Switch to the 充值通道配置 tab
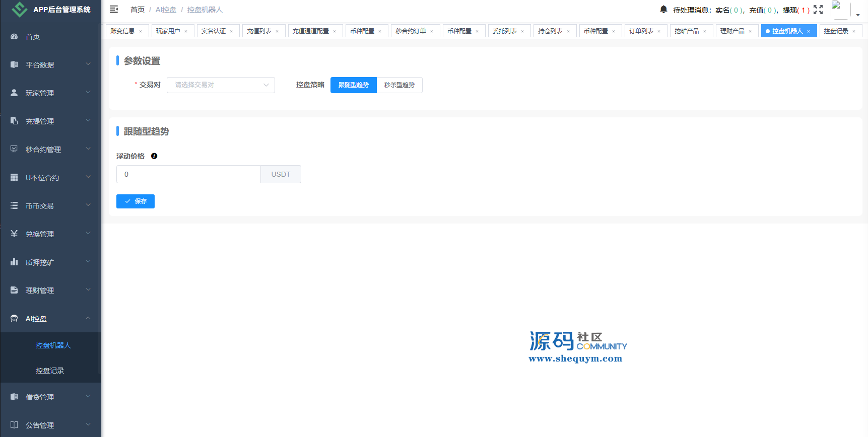Screen dimensions: 868x437 point(311,31)
